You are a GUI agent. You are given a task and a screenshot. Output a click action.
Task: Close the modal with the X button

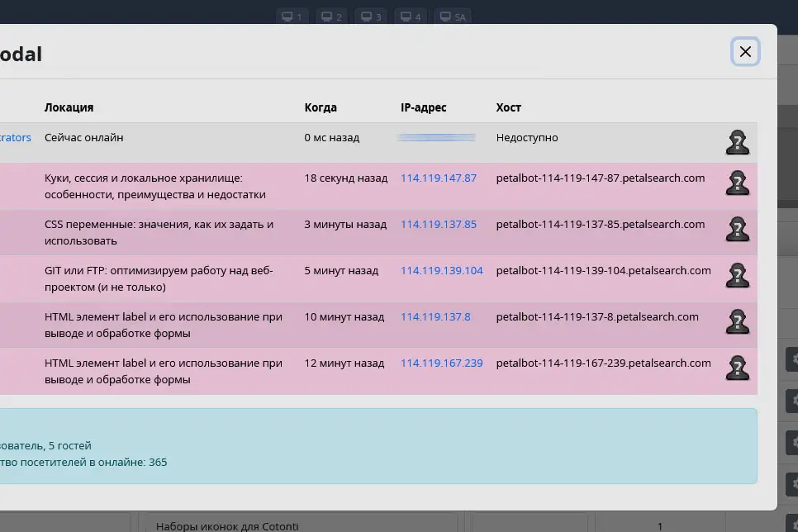[745, 52]
